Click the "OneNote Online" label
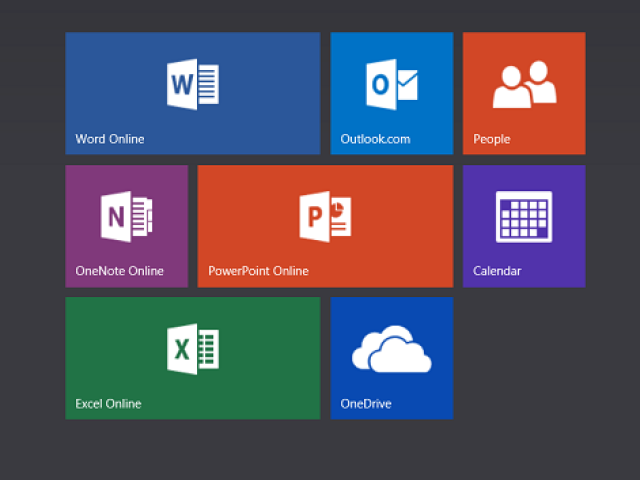 (x=120, y=271)
